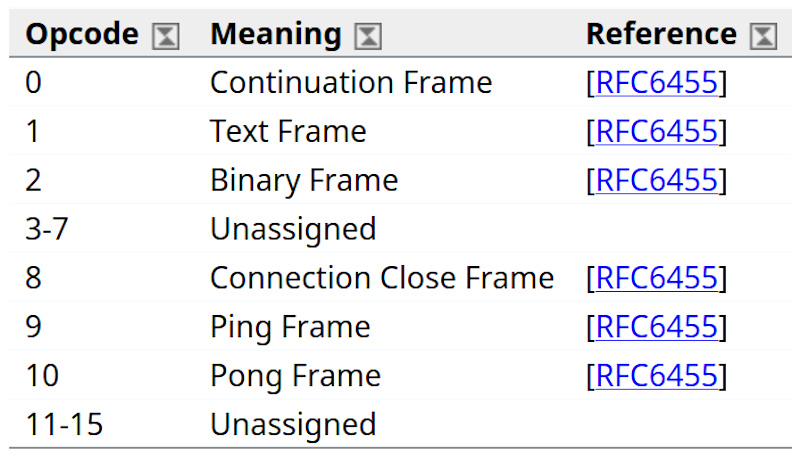Screen dimensions: 800x458
Task: Click the Ping Frame meaning cell
Action: (x=290, y=327)
